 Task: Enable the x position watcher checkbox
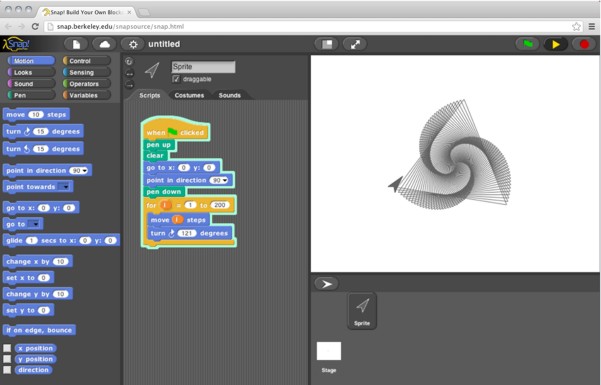tap(7, 348)
